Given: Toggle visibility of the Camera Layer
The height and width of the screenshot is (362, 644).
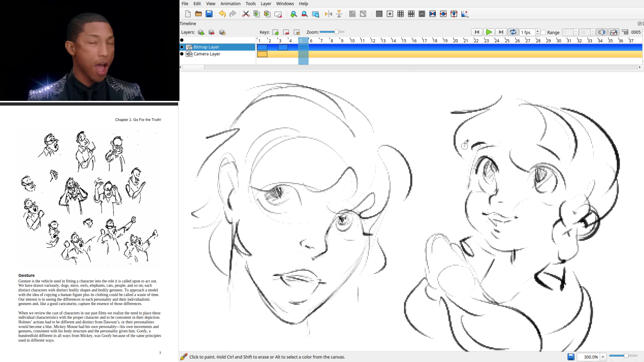Looking at the screenshot, I should point(182,54).
